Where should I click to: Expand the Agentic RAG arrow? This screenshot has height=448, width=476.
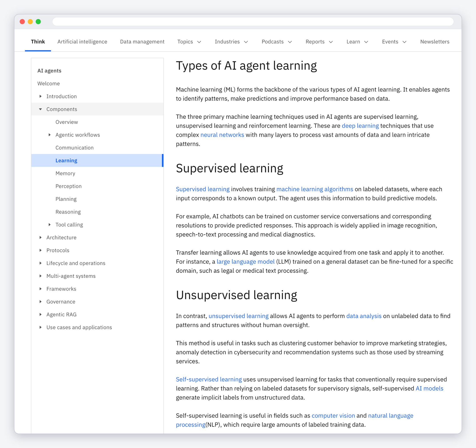tap(40, 314)
